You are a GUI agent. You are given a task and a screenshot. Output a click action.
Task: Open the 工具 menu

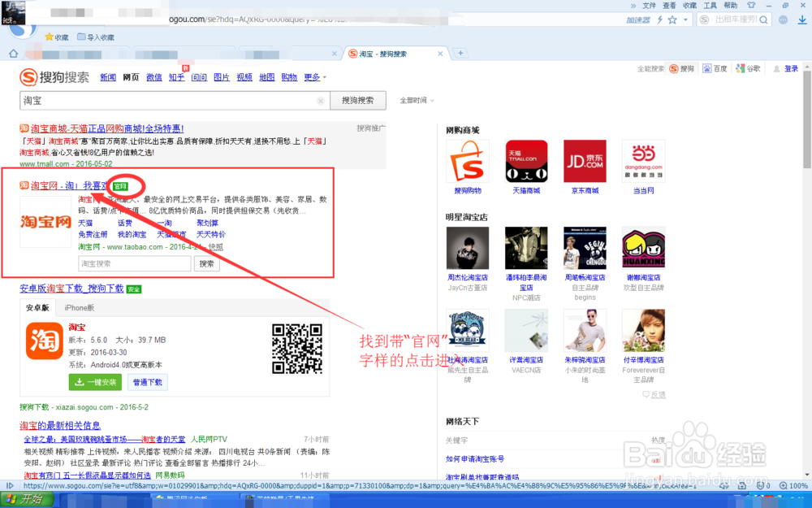click(x=710, y=5)
